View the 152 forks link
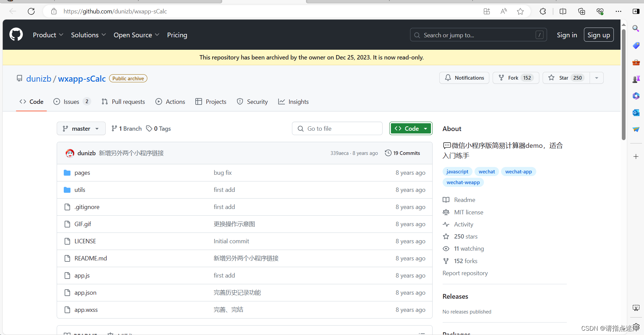This screenshot has width=644, height=335. coord(465,261)
